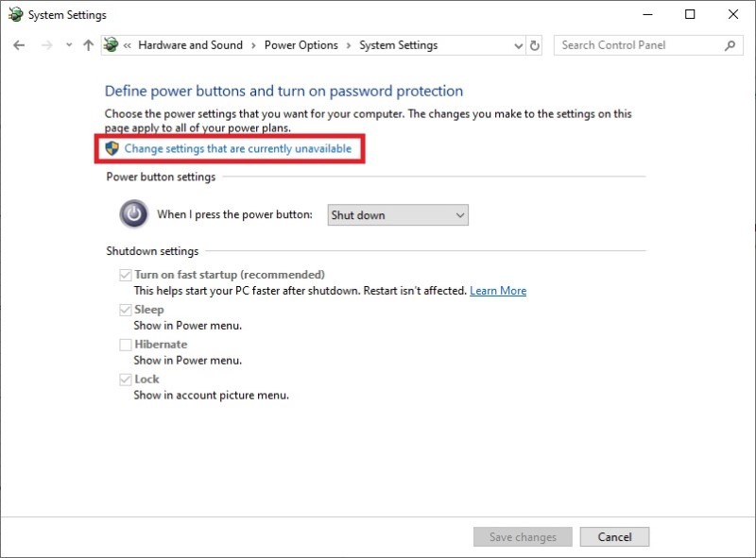Click the refresh icon in the address bar
756x558 pixels.
click(x=532, y=44)
